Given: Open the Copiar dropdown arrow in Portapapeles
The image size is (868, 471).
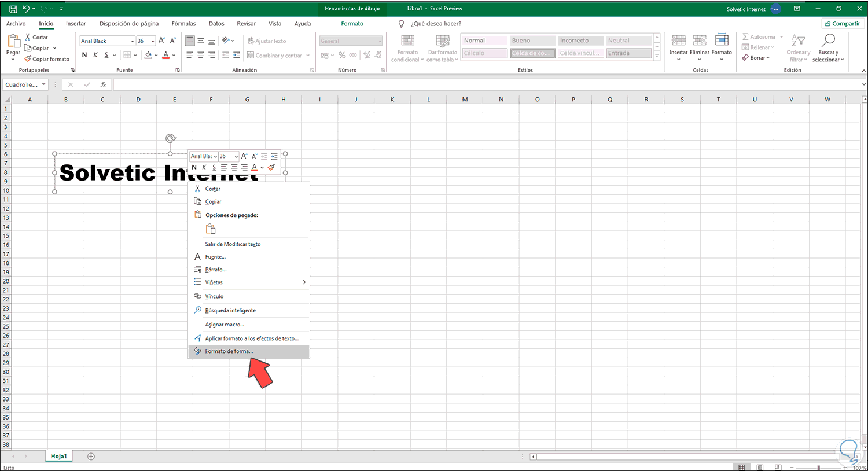Looking at the screenshot, I should [54, 48].
